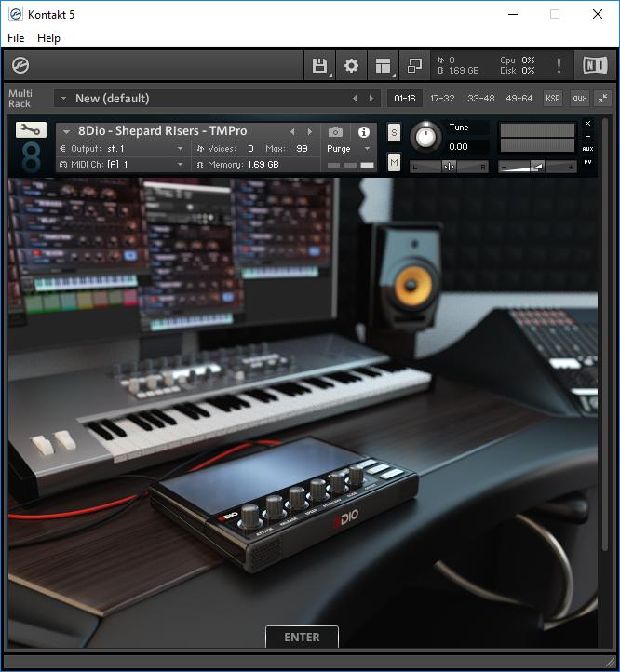Click the Purge label button

point(338,149)
